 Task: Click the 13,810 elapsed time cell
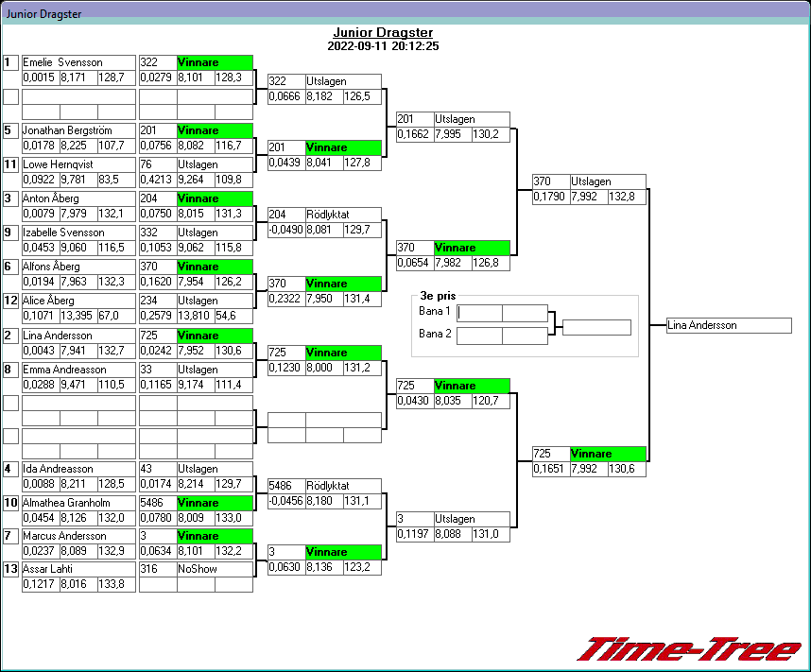click(196, 316)
